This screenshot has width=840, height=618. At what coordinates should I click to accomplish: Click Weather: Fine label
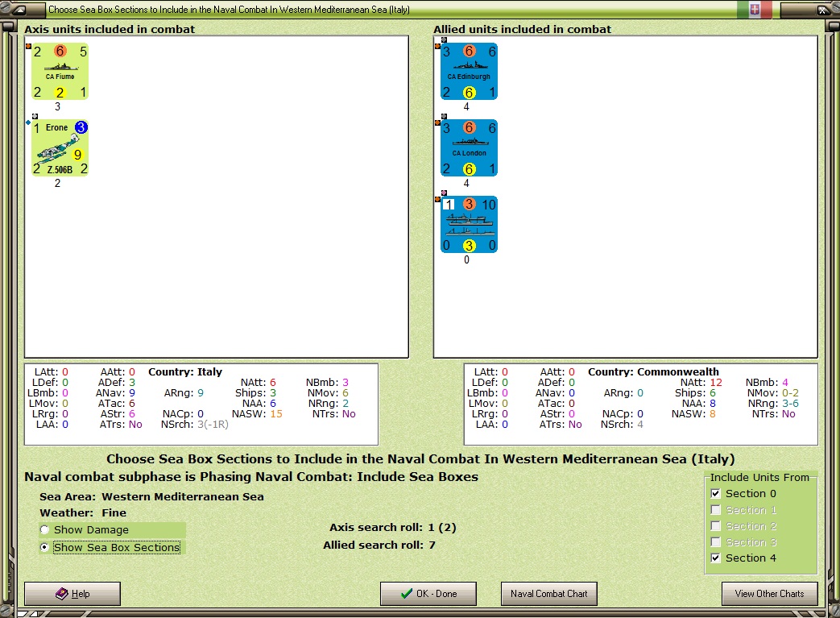(83, 512)
